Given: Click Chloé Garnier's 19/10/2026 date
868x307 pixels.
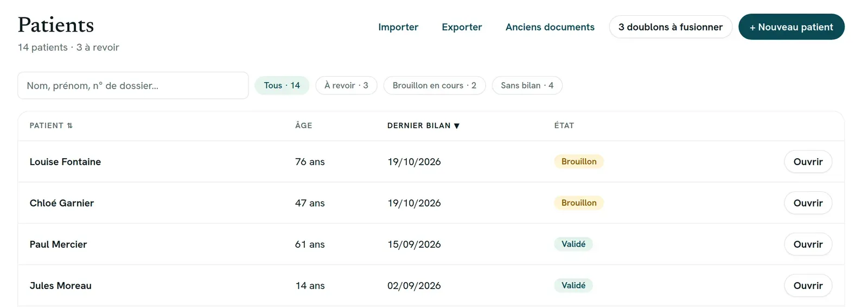Looking at the screenshot, I should tap(414, 203).
